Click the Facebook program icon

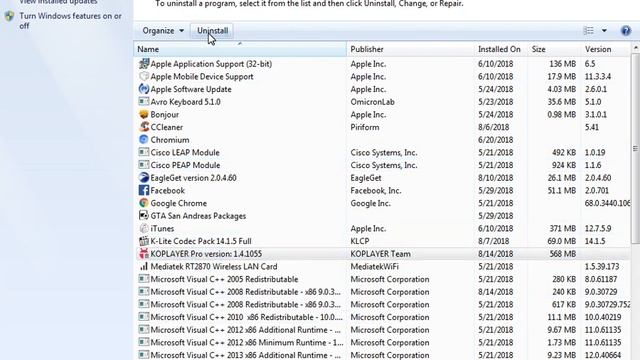(144, 190)
